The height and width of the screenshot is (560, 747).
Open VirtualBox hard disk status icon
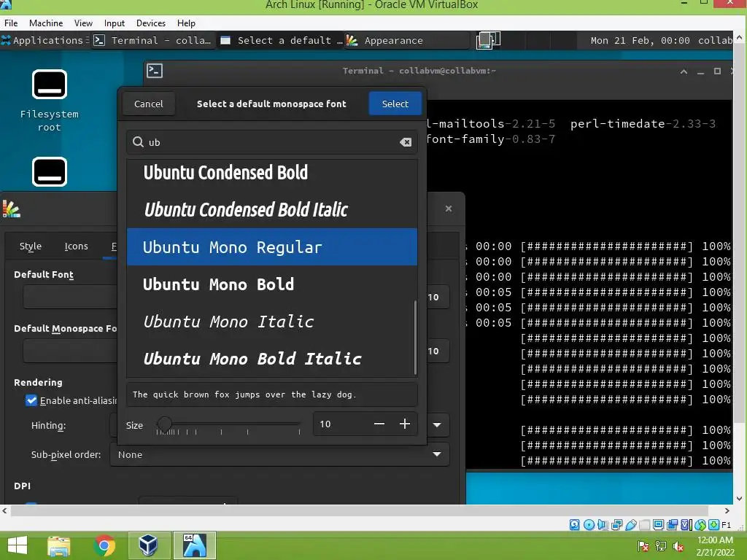[575, 525]
